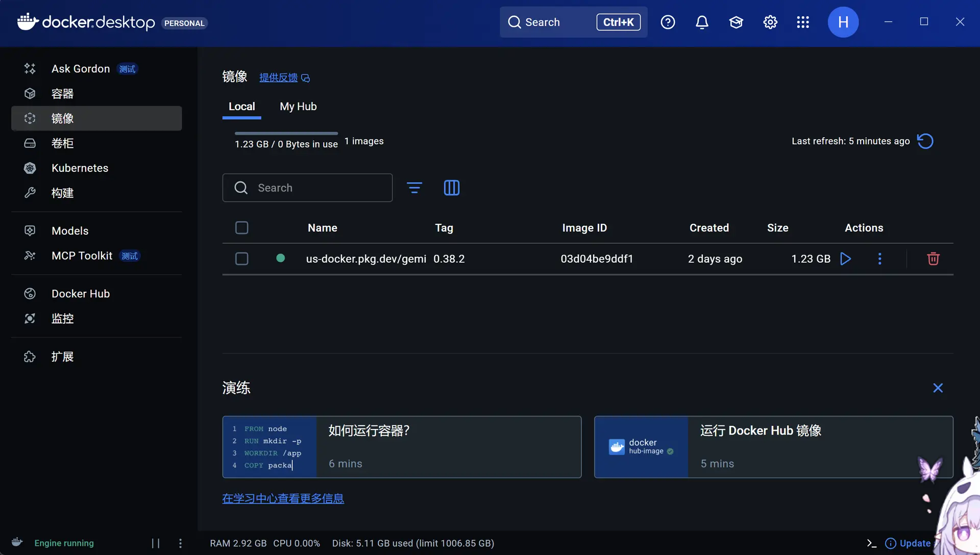Viewport: 980px width, 555px height.
Task: Open the help question mark icon
Action: tap(668, 22)
